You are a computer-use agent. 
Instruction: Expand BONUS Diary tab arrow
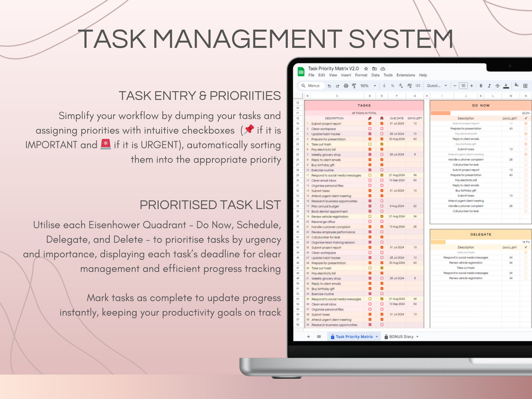(417, 337)
